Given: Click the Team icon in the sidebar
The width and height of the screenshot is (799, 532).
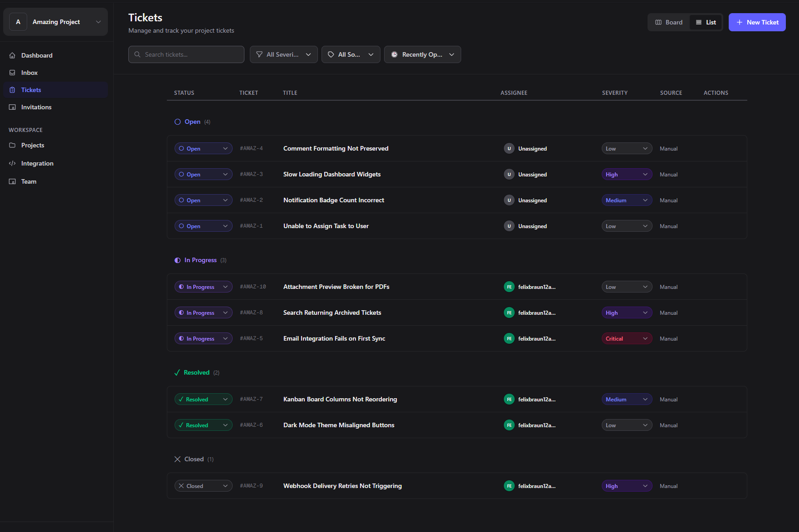Looking at the screenshot, I should pyautogui.click(x=12, y=181).
